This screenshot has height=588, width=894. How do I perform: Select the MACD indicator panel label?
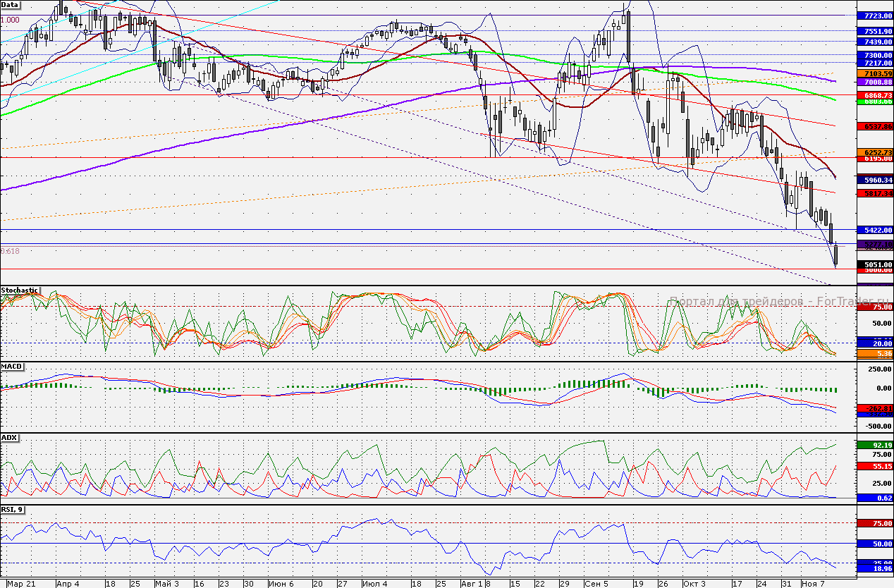[12, 367]
